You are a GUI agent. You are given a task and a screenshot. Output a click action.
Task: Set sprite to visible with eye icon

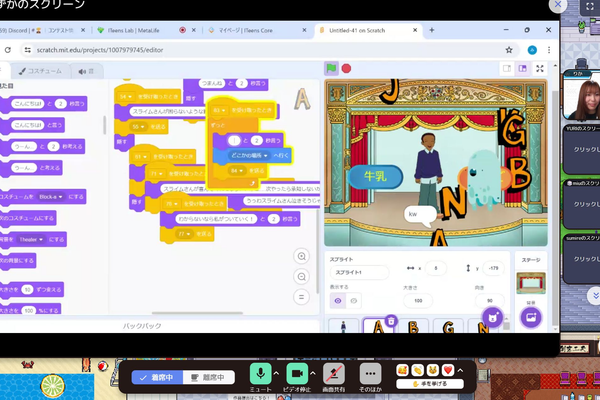(338, 301)
